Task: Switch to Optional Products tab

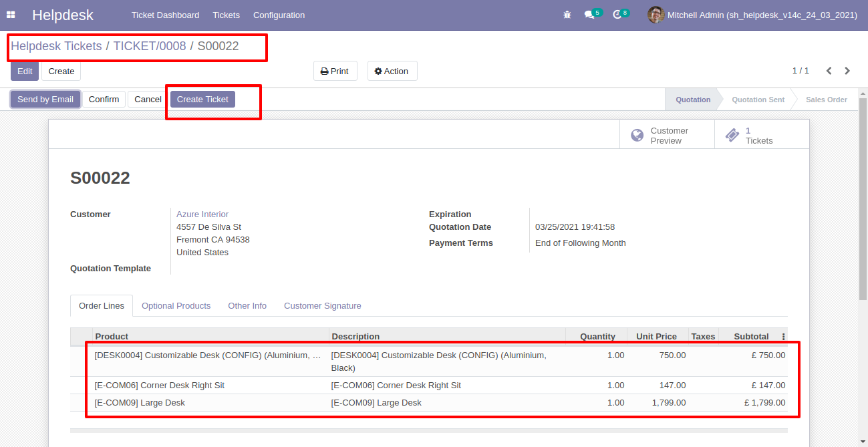Action: coord(176,305)
